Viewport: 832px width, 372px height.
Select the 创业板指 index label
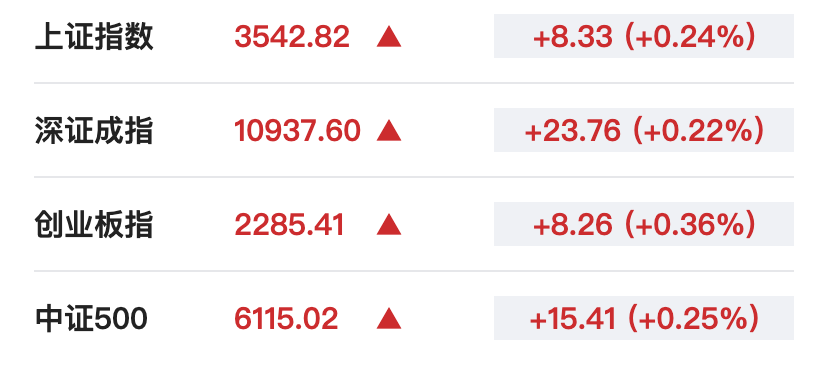(94, 224)
